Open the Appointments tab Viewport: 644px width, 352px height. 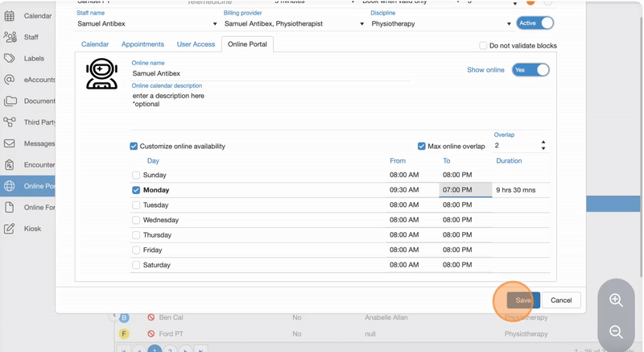142,44
